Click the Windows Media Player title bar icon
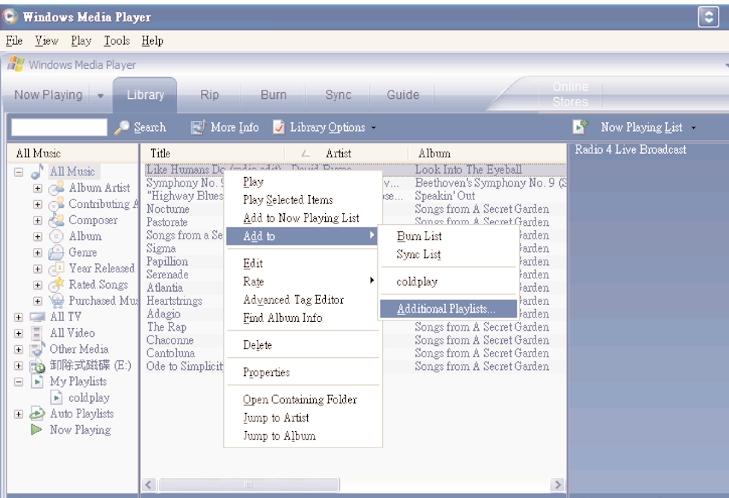 (x=9, y=16)
